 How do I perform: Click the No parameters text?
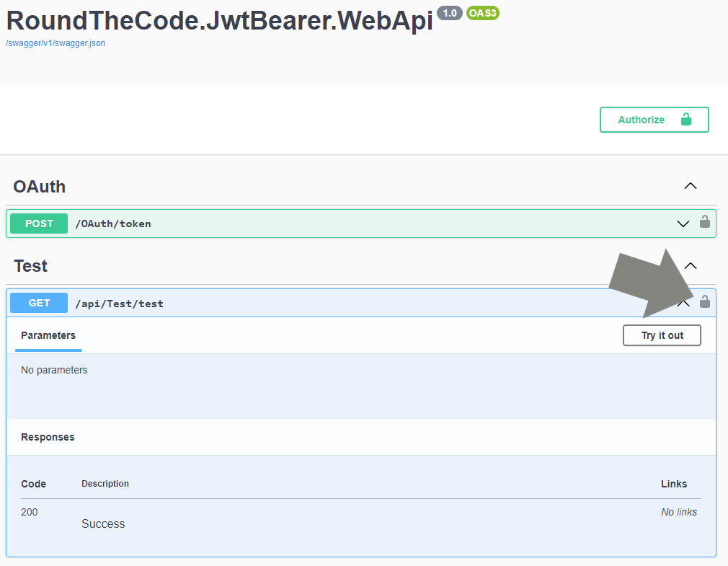[54, 370]
